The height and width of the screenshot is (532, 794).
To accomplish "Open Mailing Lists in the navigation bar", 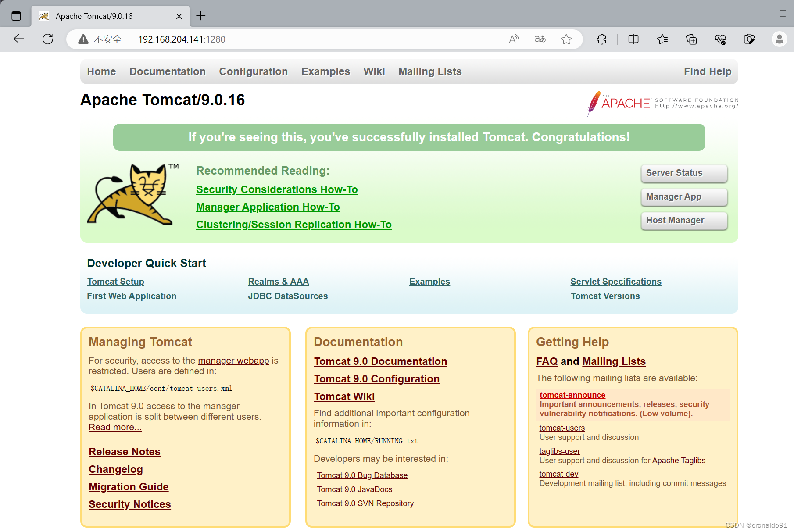I will click(430, 71).
